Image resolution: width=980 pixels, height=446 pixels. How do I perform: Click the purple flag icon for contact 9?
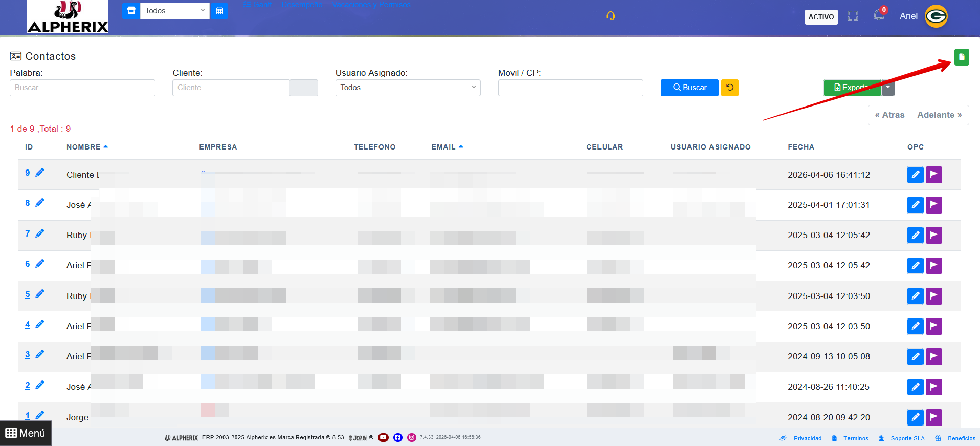933,175
